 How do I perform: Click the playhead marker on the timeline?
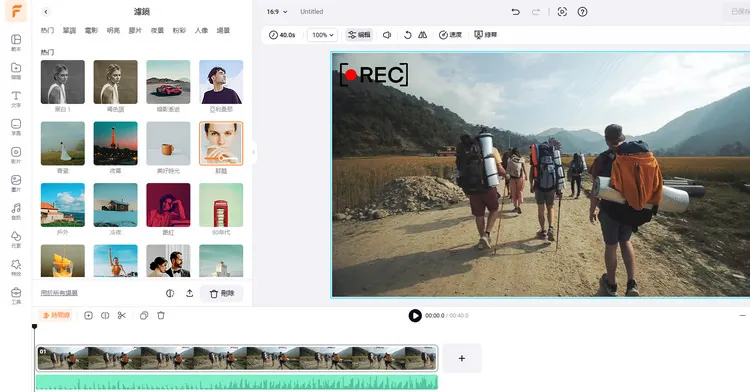(x=34, y=327)
